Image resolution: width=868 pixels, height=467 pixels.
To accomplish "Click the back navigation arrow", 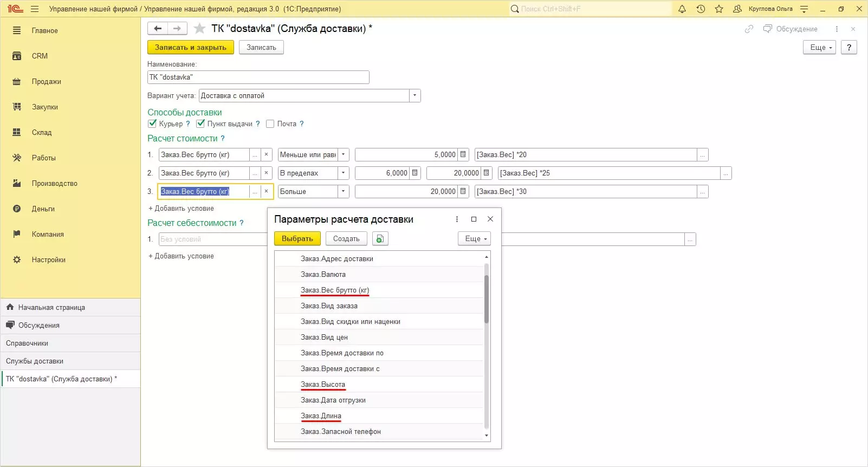I will 158,29.
